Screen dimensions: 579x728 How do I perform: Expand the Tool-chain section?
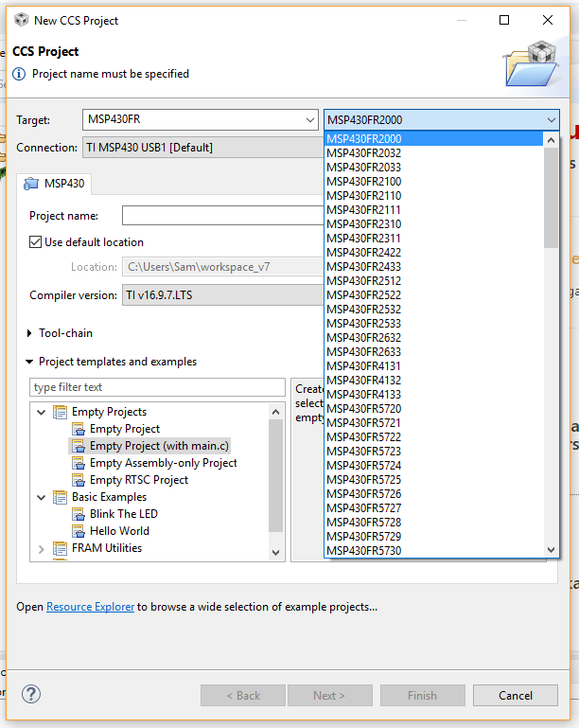[x=29, y=333]
